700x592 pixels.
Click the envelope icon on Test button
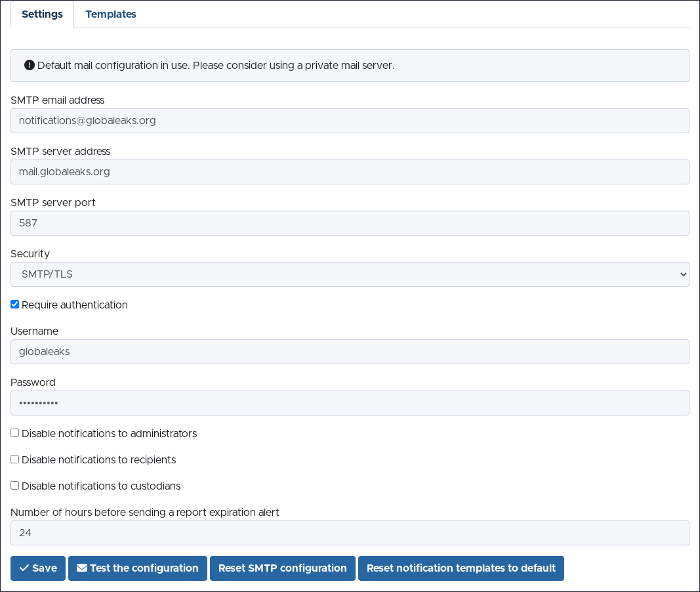[82, 568]
